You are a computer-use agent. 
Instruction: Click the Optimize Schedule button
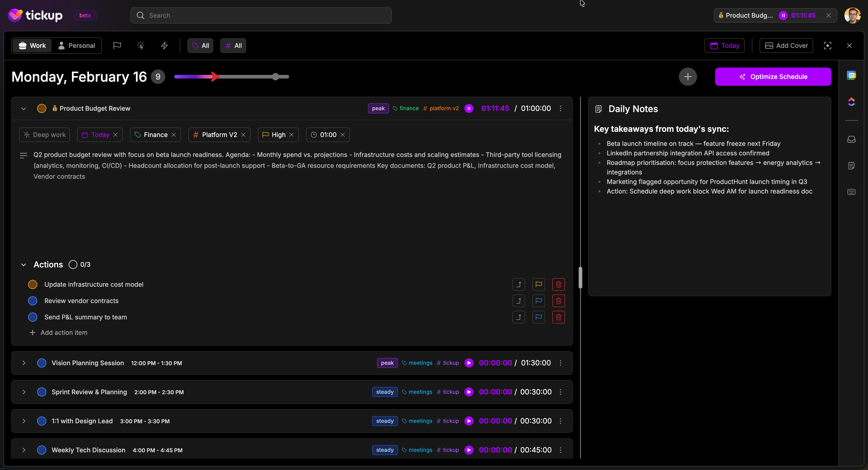tap(773, 76)
